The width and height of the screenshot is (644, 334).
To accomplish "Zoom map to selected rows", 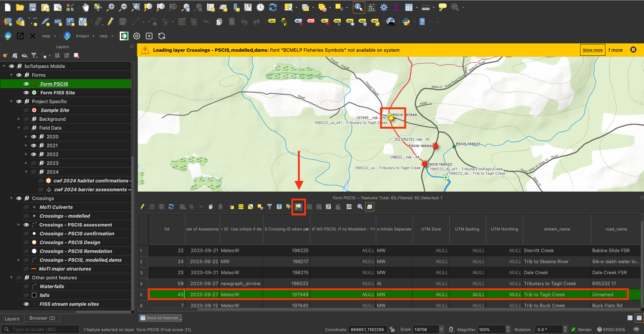I will click(298, 207).
